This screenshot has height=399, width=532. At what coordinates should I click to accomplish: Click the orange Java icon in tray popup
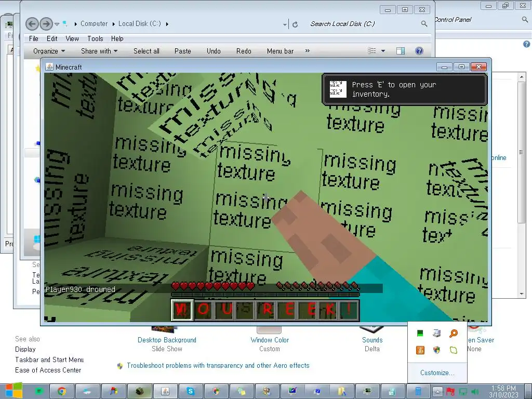(420, 350)
